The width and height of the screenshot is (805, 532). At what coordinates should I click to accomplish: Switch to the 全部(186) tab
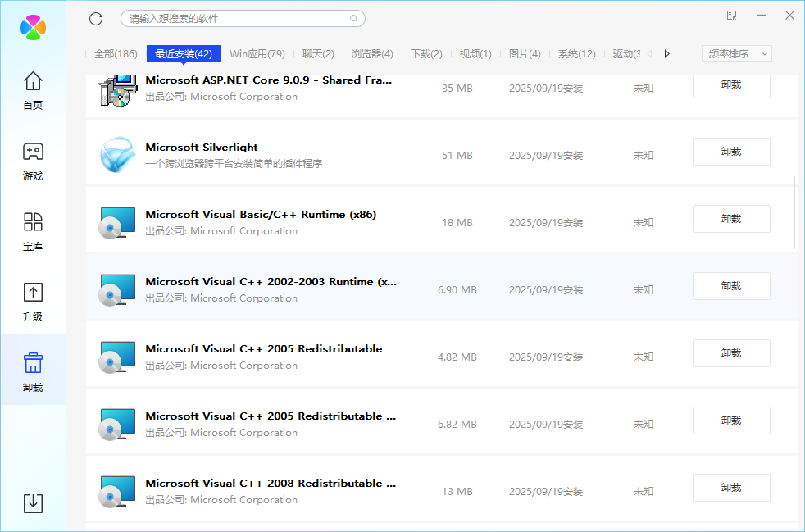point(116,54)
